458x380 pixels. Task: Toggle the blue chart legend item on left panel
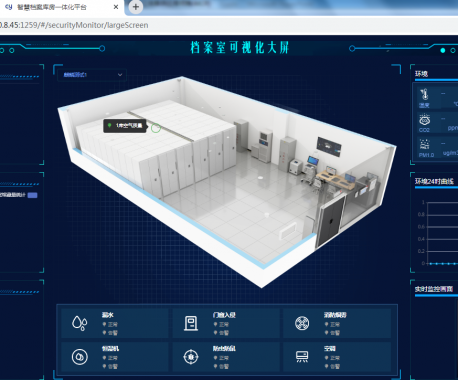click(32, 195)
